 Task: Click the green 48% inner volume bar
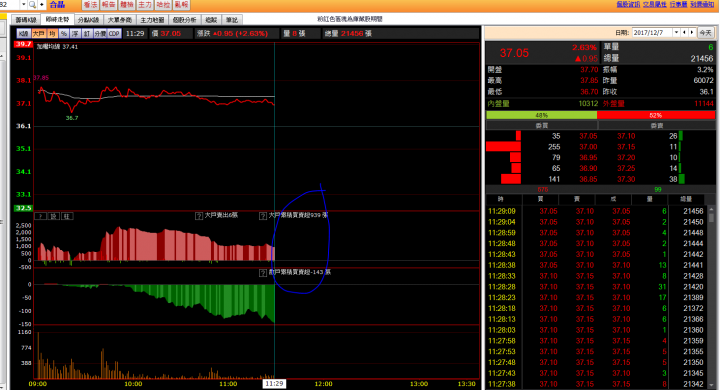pyautogui.click(x=541, y=115)
